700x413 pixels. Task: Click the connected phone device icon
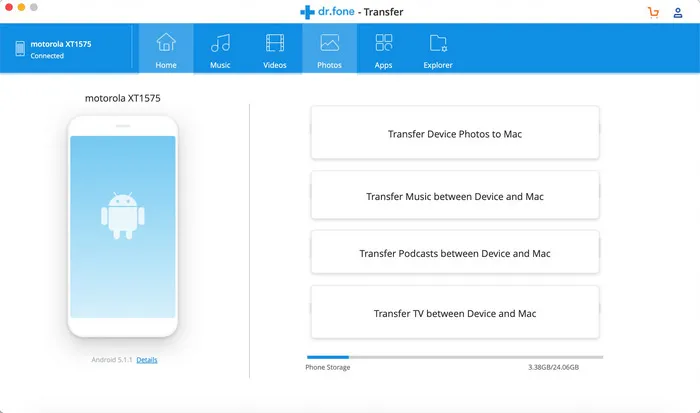(20, 49)
